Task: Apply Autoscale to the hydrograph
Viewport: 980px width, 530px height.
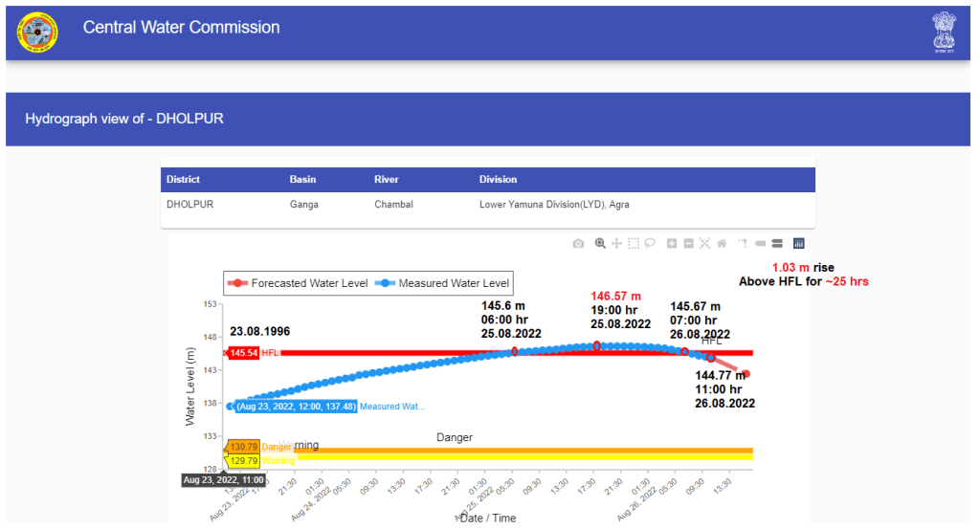Action: [x=704, y=244]
